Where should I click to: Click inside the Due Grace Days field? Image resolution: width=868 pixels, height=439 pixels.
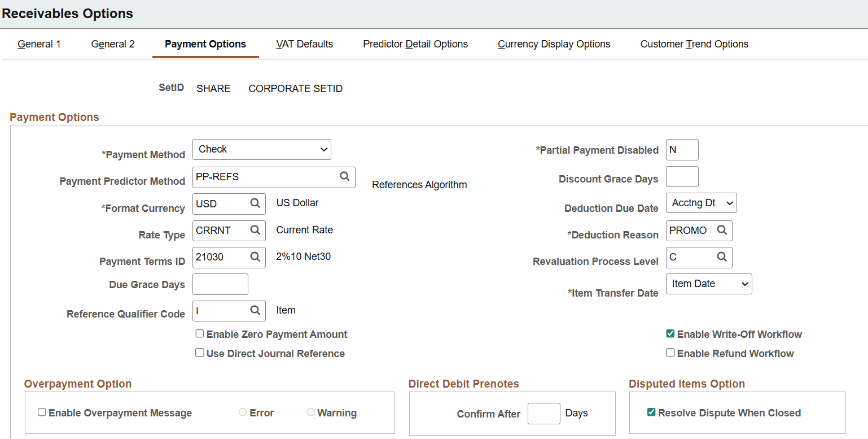(220, 284)
